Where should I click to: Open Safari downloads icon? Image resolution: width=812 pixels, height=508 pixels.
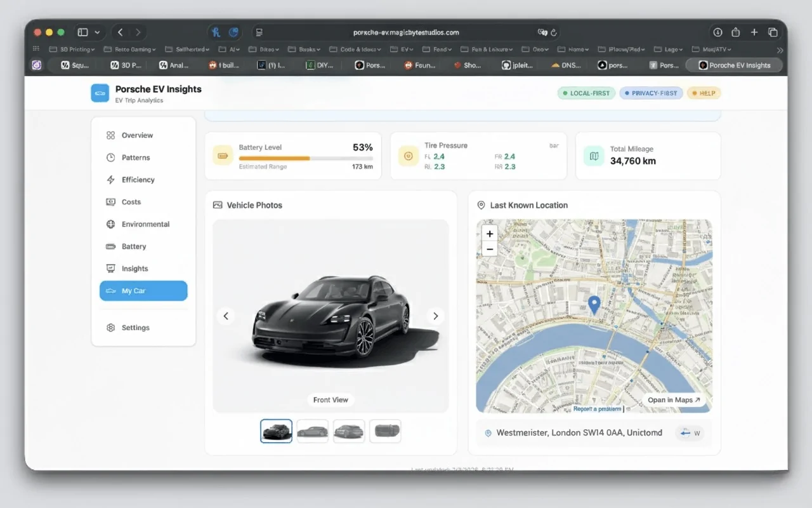tap(717, 32)
